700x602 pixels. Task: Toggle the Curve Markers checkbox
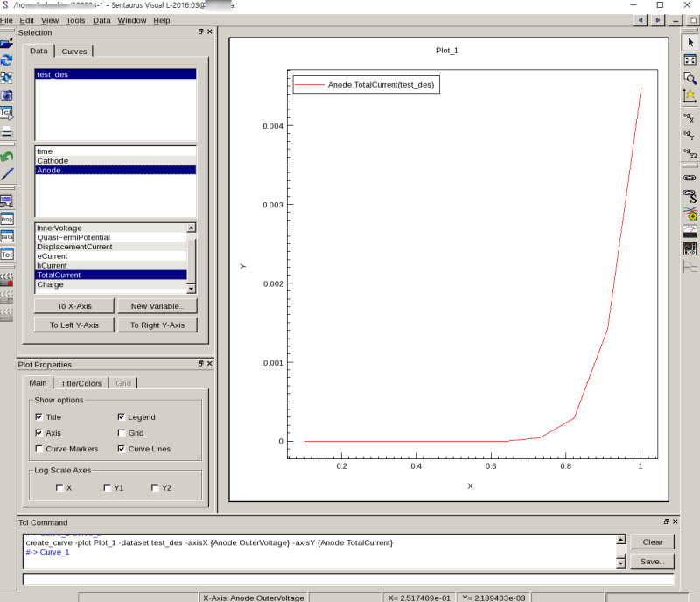pyautogui.click(x=39, y=449)
